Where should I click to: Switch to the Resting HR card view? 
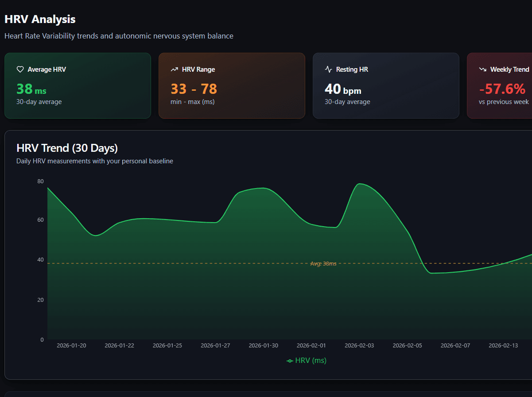[386, 85]
